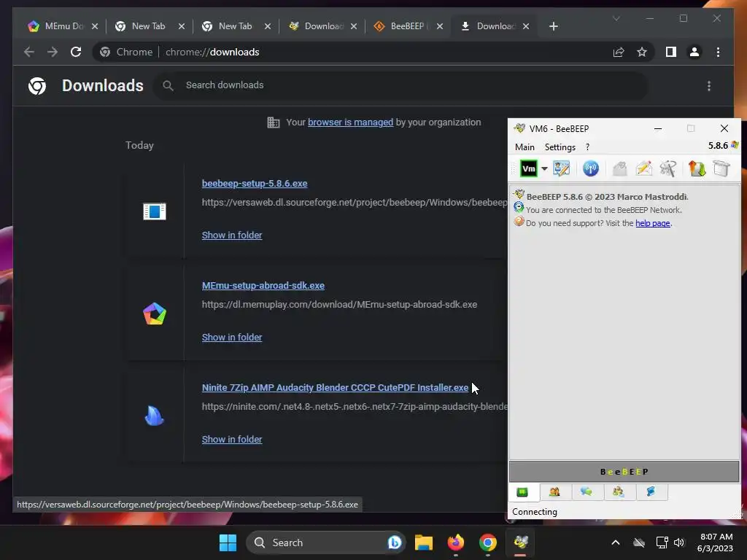Click the ninite.com download URL text

[355, 406]
